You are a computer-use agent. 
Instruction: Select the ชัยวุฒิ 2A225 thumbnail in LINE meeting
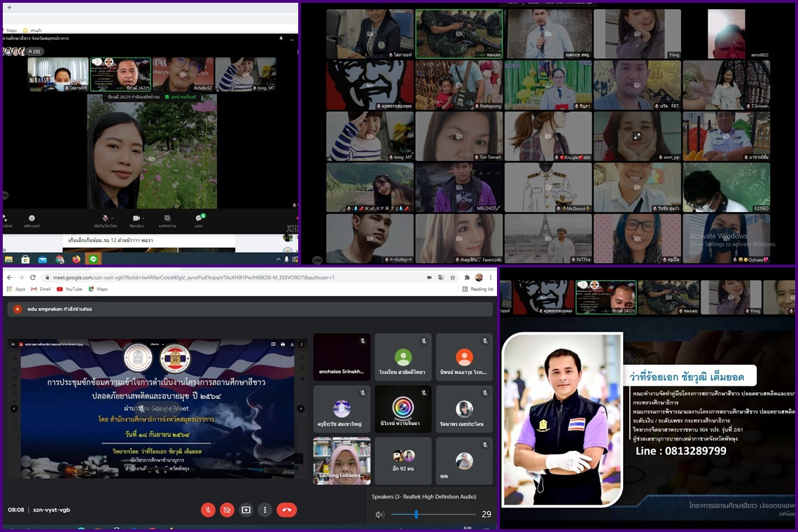coord(120,74)
